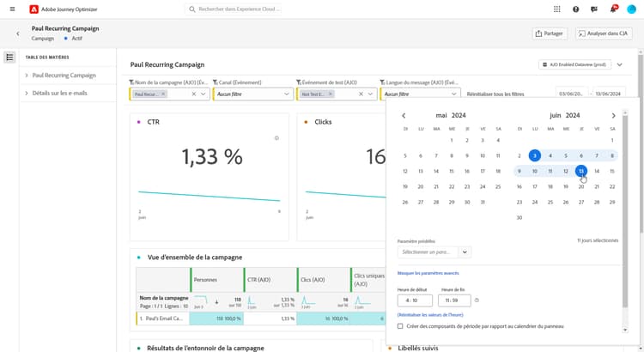This screenshot has height=352, width=644.
Task: Click the search magnifier icon
Action: click(192, 9)
